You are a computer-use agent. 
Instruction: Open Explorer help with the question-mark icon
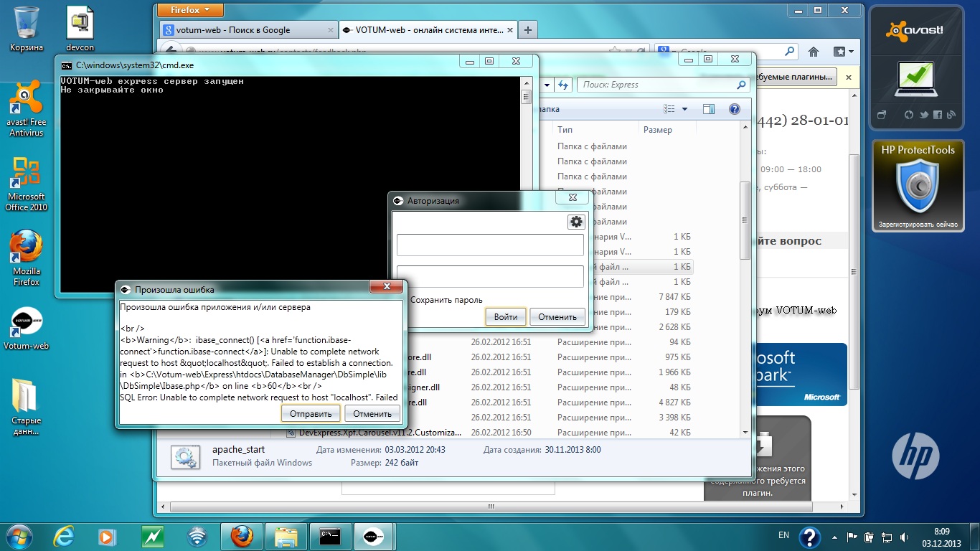click(734, 109)
